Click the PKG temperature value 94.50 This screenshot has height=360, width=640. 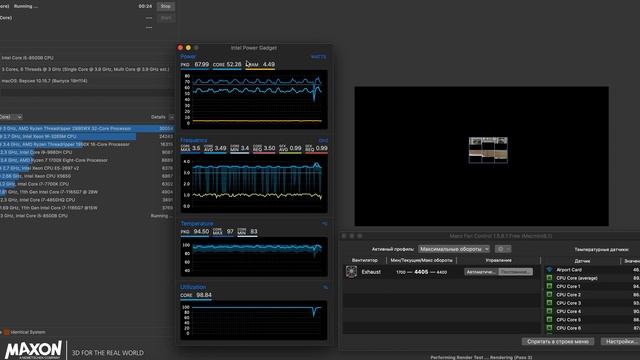click(x=201, y=232)
